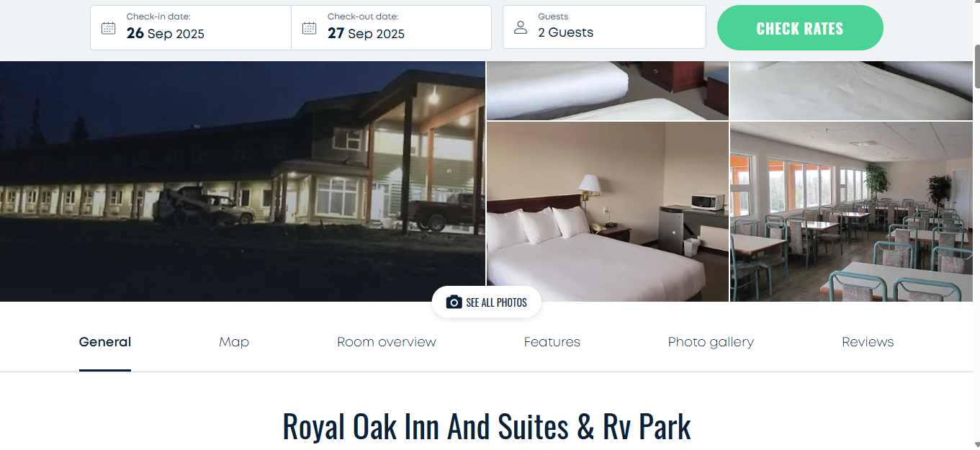Open the Features tab

(x=552, y=342)
